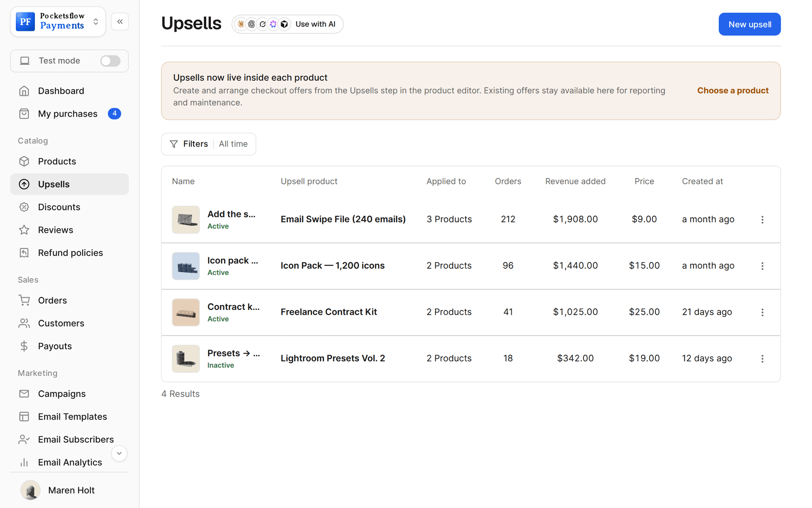The height and width of the screenshot is (508, 812).
Task: Click the Email Analytics bar chart icon
Action: [24, 462]
